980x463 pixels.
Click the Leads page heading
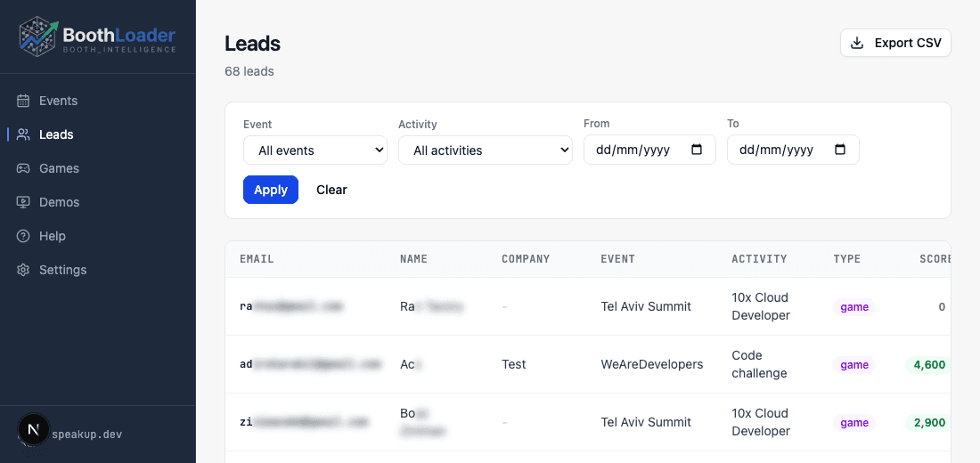coord(252,44)
